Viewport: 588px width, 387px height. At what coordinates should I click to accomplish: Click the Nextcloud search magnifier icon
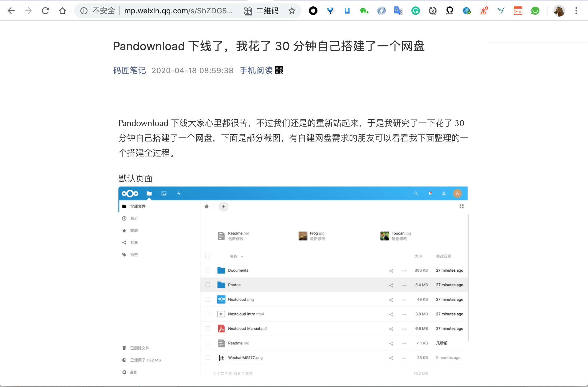416,194
